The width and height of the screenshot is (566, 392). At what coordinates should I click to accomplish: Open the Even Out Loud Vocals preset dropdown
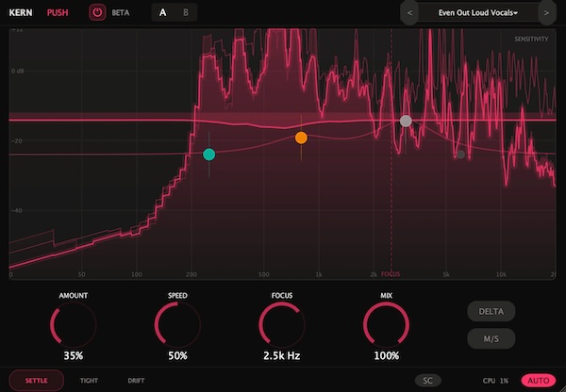click(477, 13)
